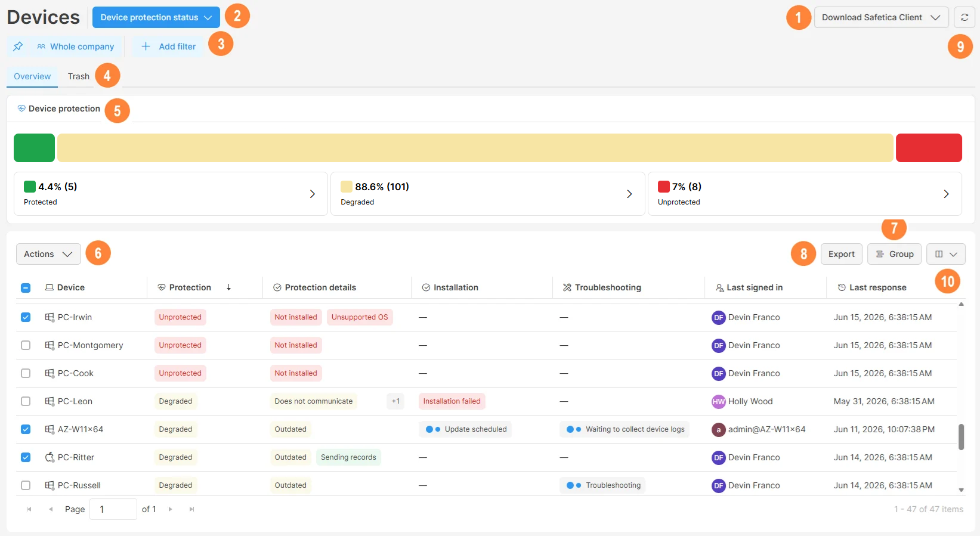Click the Export button

point(841,254)
